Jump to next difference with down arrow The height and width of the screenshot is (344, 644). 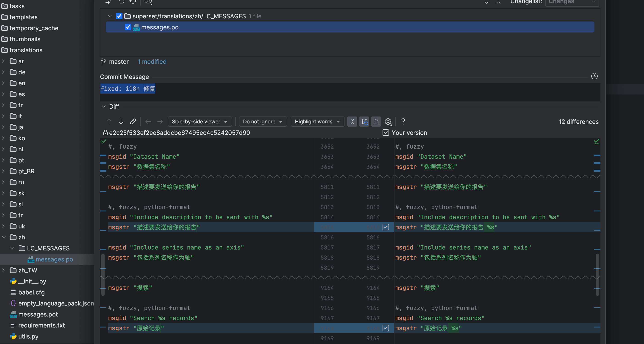click(121, 122)
